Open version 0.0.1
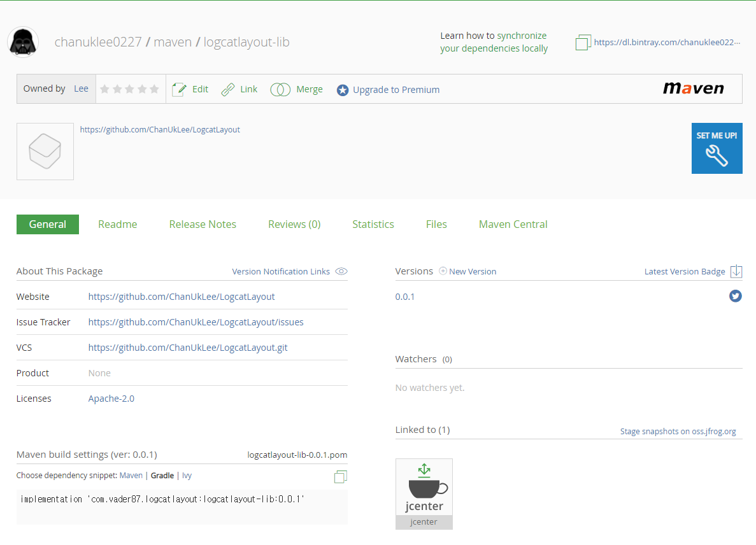The height and width of the screenshot is (545, 756). [405, 297]
